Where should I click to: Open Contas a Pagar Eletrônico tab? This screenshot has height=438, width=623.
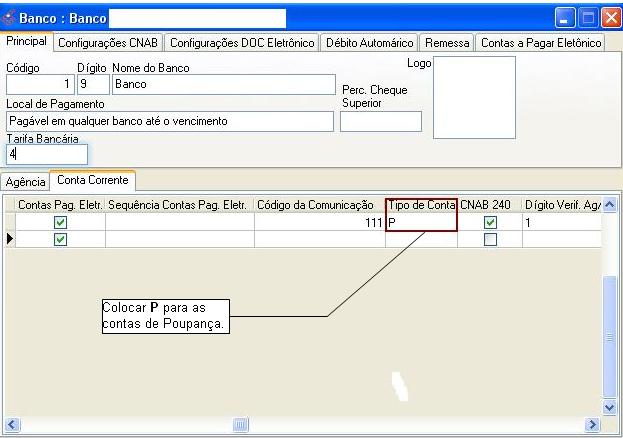pyautogui.click(x=539, y=43)
